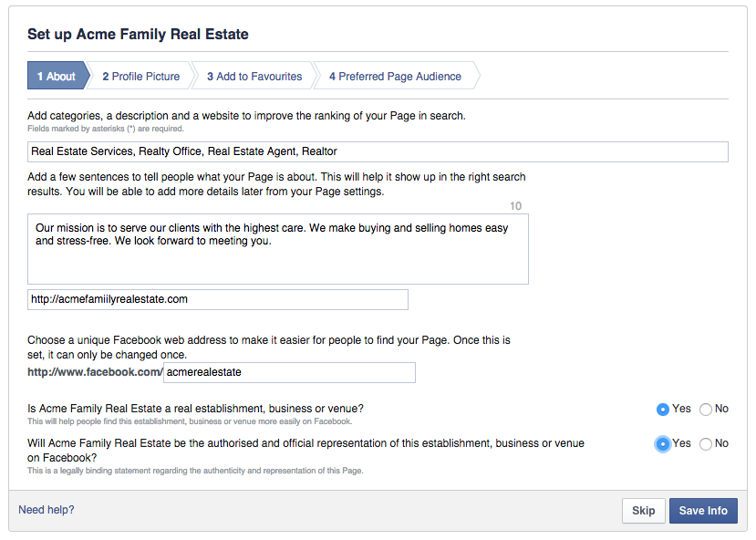
Task: Click the 'legally binding statement' note text
Action: [195, 471]
